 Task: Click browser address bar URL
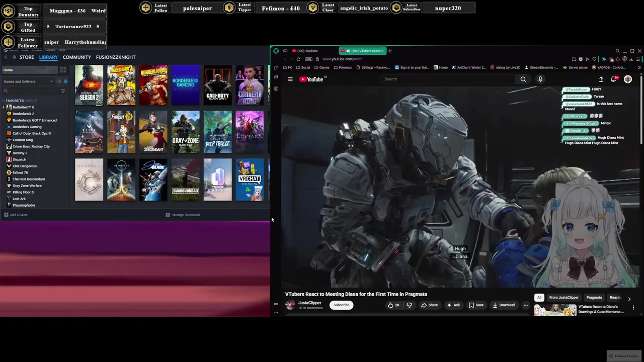(342, 59)
